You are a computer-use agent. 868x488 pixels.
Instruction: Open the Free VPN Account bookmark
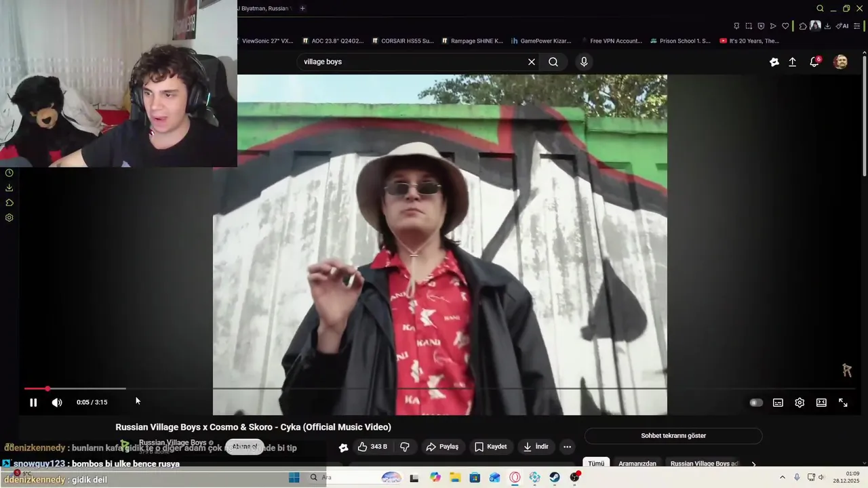[x=612, y=41]
